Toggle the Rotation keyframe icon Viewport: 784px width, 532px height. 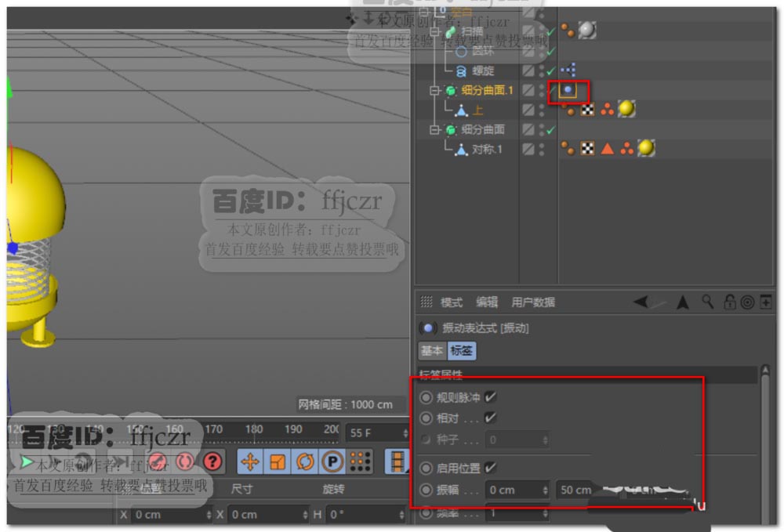(x=305, y=461)
